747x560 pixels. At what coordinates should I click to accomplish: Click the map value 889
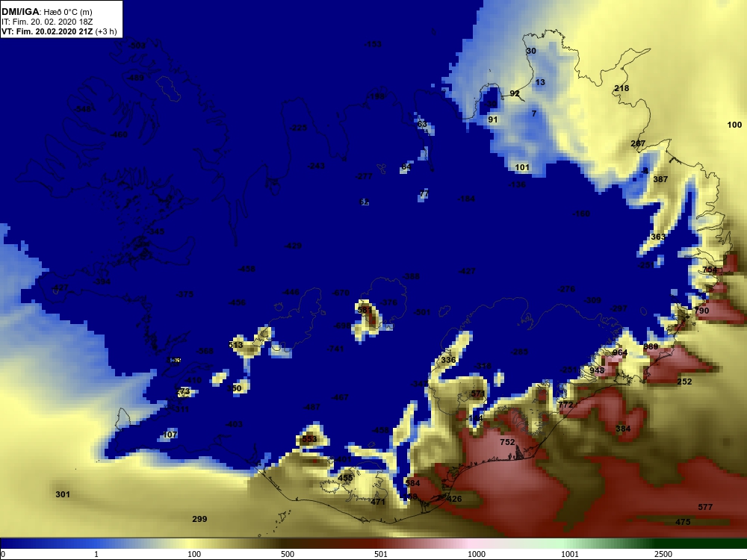coord(651,346)
